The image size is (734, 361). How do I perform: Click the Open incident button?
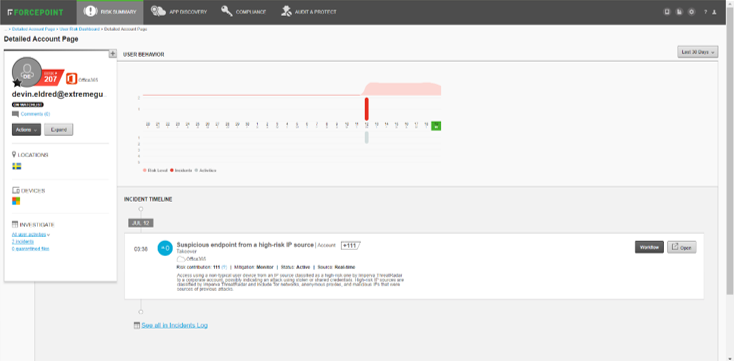(682, 247)
